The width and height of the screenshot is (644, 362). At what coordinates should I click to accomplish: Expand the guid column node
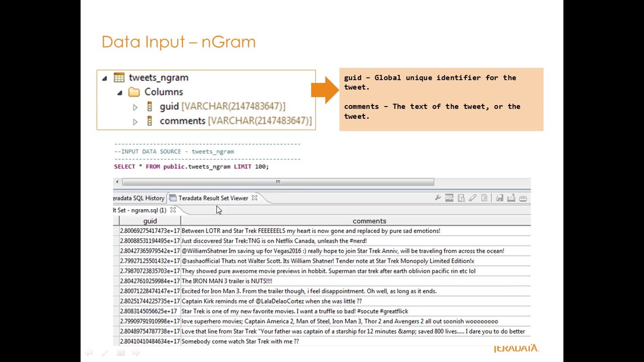pyautogui.click(x=135, y=107)
